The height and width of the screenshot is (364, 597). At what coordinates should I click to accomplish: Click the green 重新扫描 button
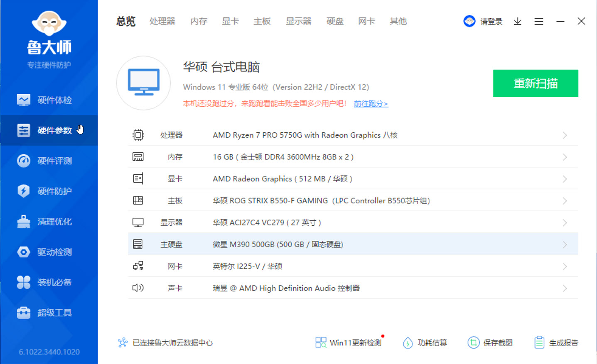tap(536, 83)
